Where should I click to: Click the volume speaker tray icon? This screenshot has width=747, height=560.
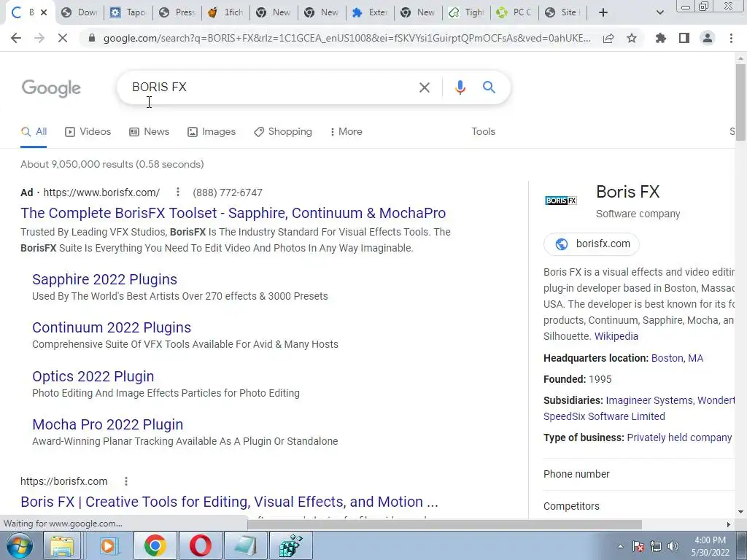coord(673,546)
